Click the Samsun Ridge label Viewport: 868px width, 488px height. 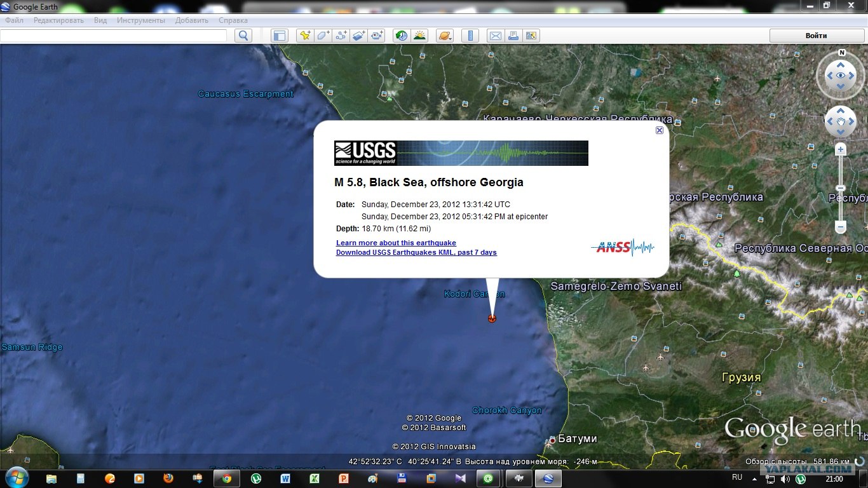pos(32,347)
